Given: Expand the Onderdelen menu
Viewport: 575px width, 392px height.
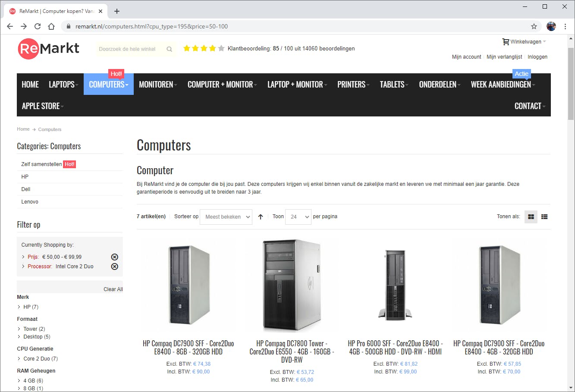Looking at the screenshot, I should pos(440,85).
